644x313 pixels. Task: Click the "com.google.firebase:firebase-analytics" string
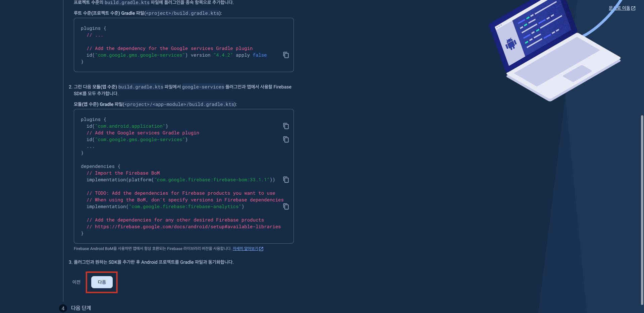pyautogui.click(x=185, y=206)
